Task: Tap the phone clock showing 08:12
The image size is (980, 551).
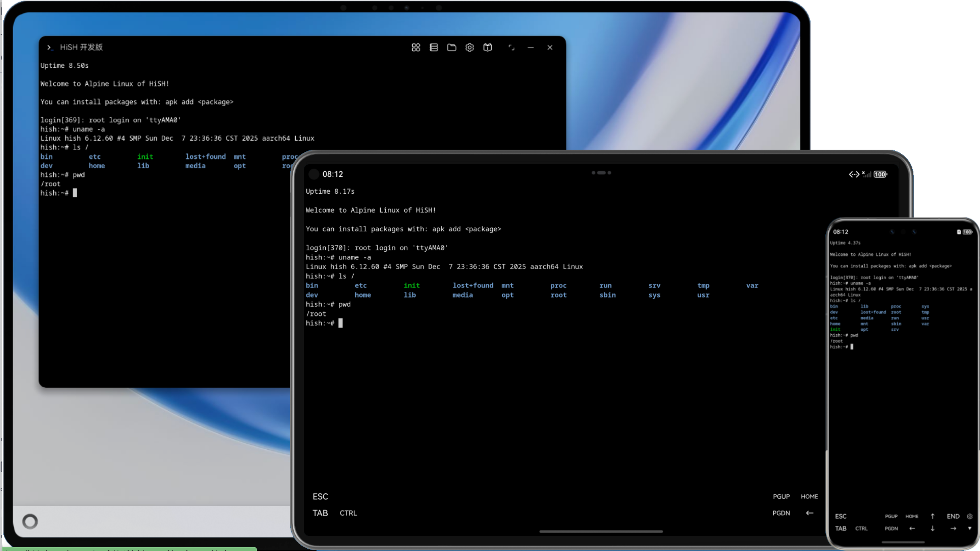Action: pos(840,232)
